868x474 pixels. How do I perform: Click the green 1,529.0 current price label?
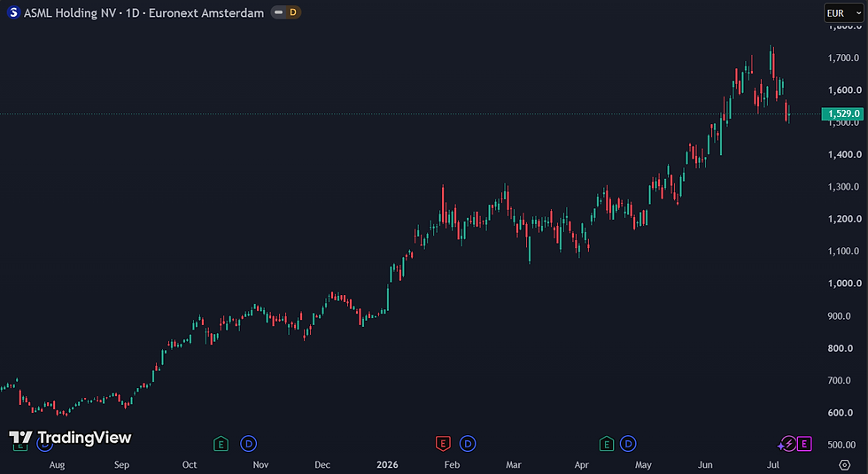[842, 113]
